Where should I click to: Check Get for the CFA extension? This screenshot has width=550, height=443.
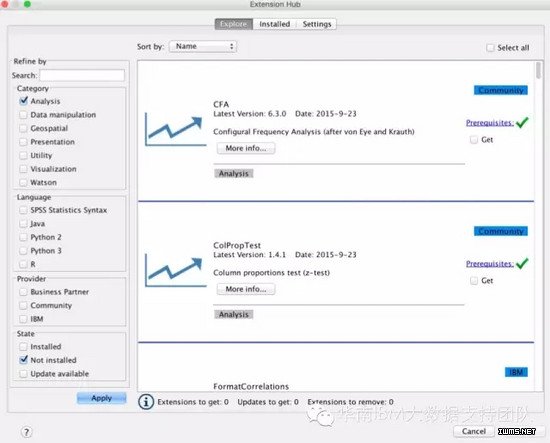(x=474, y=140)
